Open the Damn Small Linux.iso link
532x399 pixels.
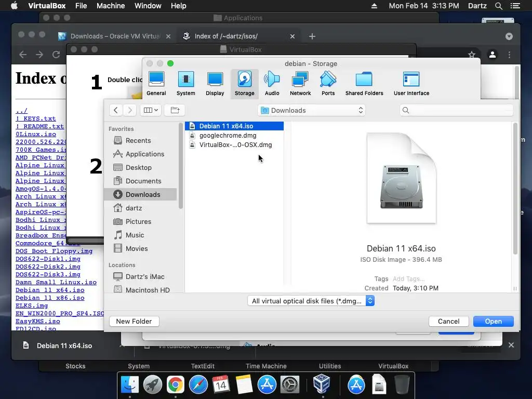[x=56, y=282]
